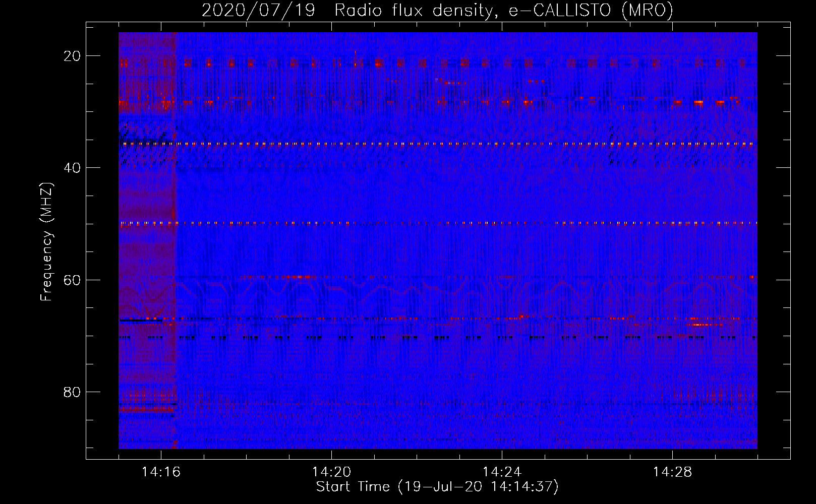Click the 40 MHz frequency tick label
Image resolution: width=816 pixels, height=504 pixels.
(x=72, y=168)
